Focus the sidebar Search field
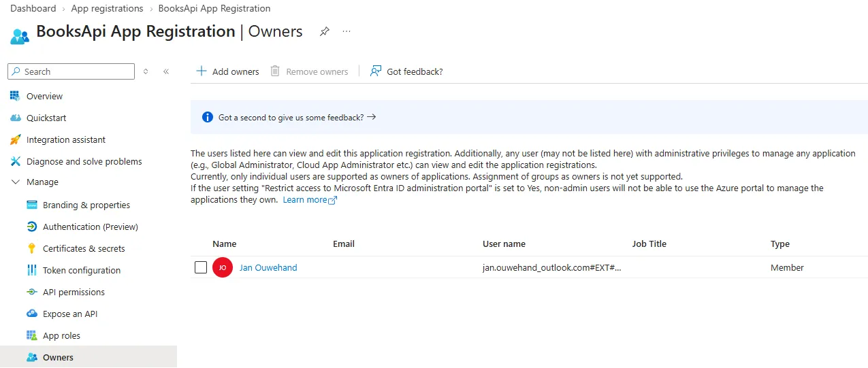This screenshot has width=868, height=368. (x=71, y=71)
